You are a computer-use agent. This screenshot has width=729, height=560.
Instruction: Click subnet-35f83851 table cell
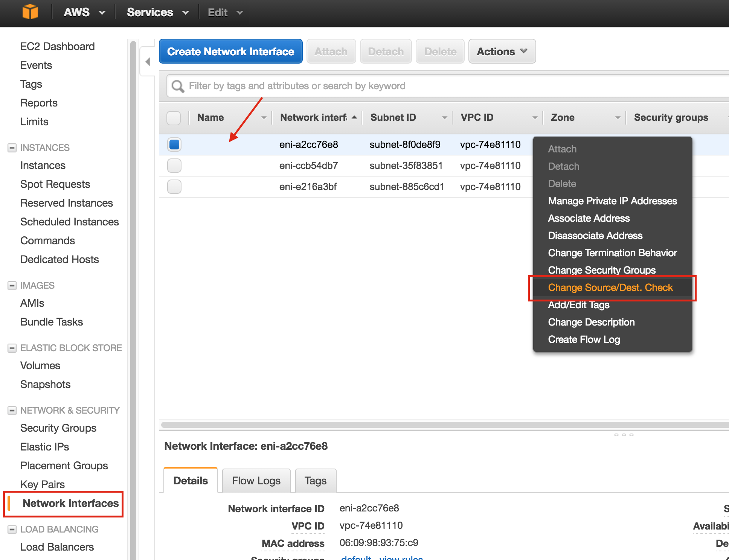[406, 166]
